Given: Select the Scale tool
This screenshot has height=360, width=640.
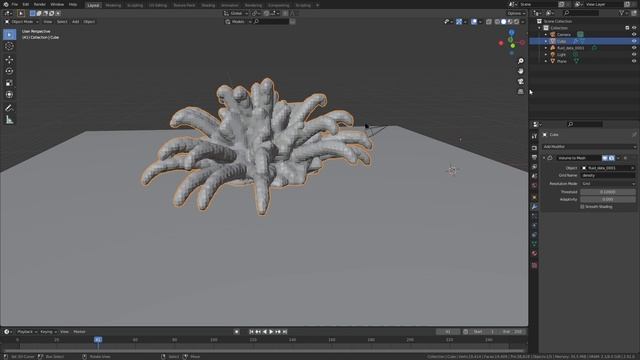Looking at the screenshot, I should 9,83.
